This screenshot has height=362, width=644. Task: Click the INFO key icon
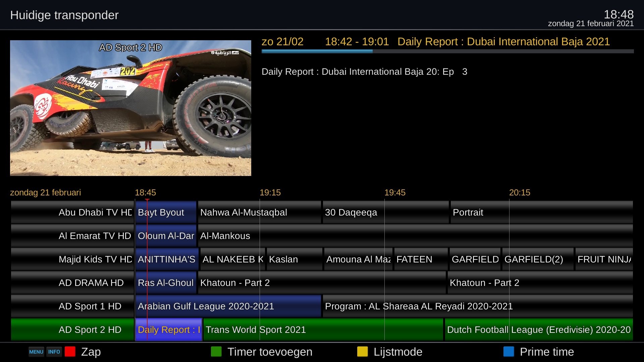[54, 352]
